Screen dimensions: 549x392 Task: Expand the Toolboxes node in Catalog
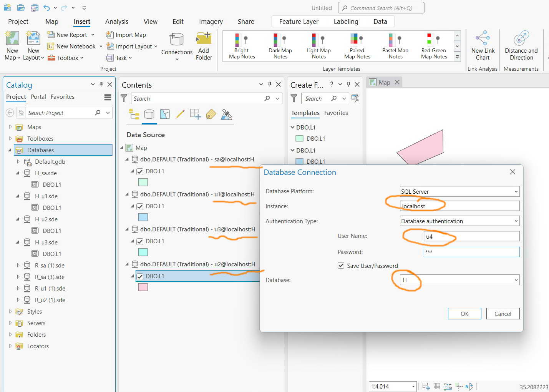(x=10, y=138)
